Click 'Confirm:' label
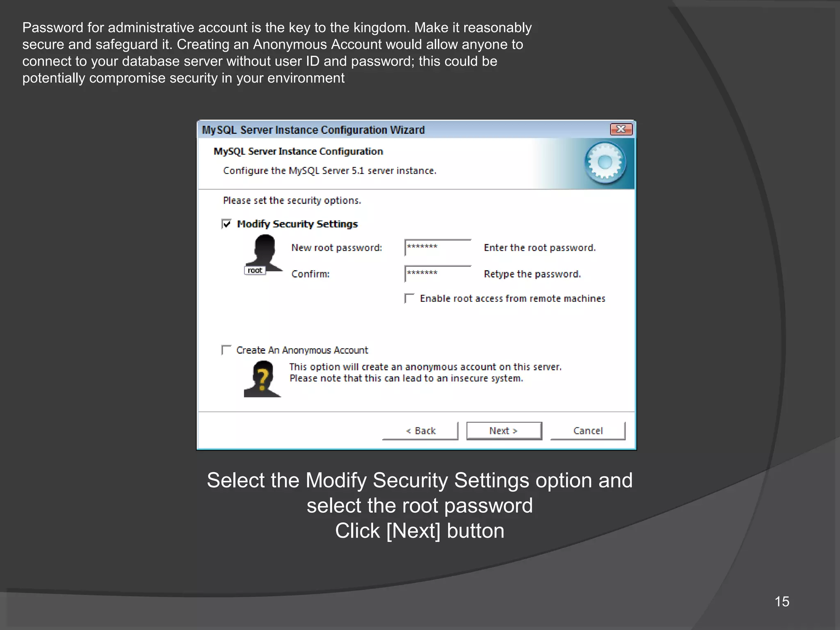840x630 pixels. tap(310, 274)
